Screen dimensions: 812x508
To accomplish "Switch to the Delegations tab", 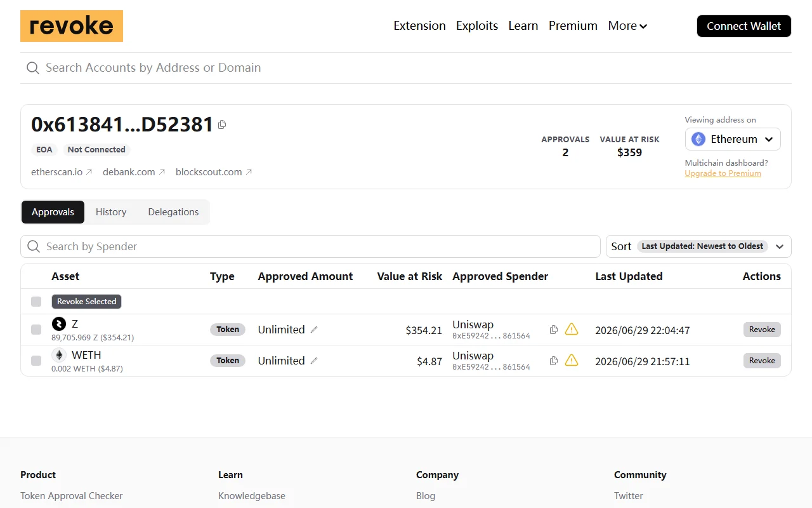I will (173, 212).
